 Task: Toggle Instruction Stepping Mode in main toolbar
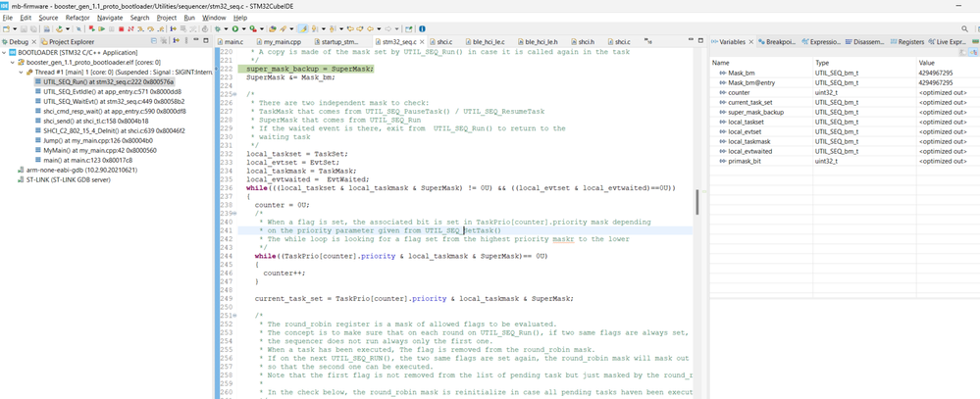click(x=173, y=28)
